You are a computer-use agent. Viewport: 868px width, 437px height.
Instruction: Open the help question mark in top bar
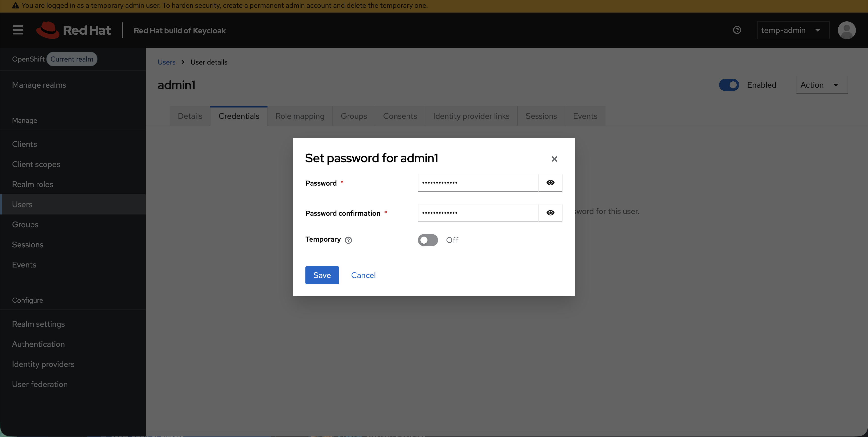pos(737,30)
